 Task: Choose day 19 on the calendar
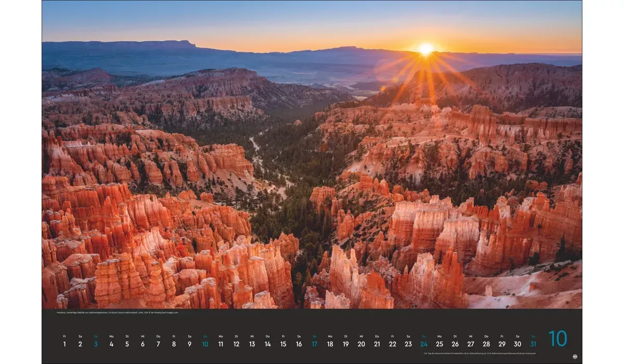click(345, 344)
